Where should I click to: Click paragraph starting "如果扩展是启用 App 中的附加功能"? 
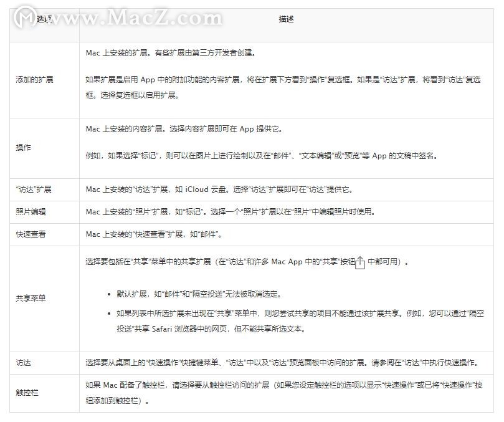[283, 87]
